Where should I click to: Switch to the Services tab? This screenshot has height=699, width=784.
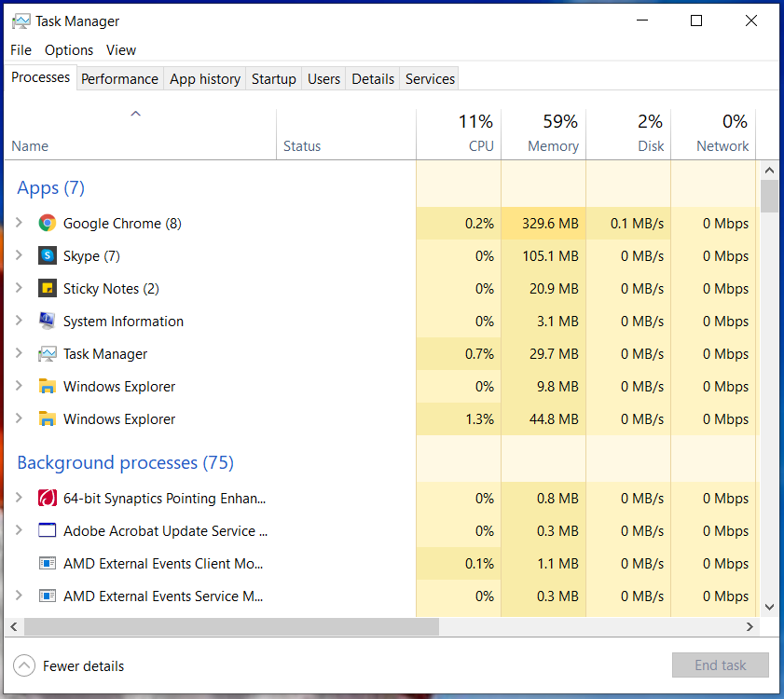point(430,79)
